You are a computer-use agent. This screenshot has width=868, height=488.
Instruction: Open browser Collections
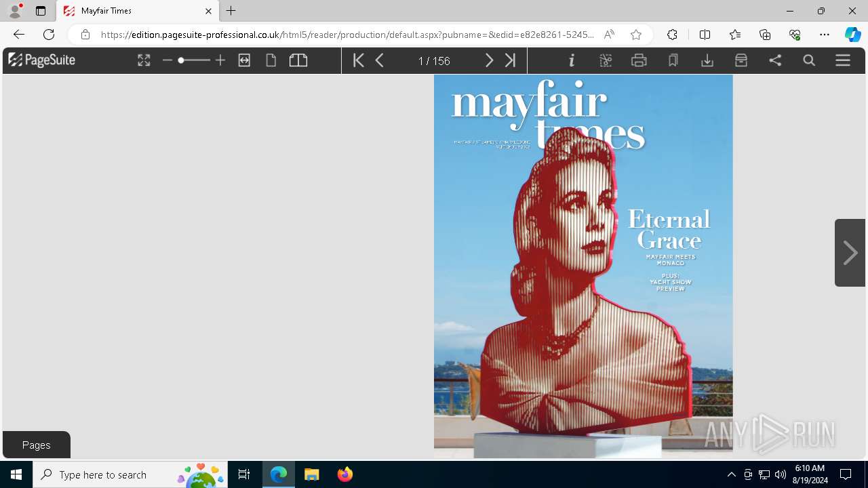click(x=765, y=35)
